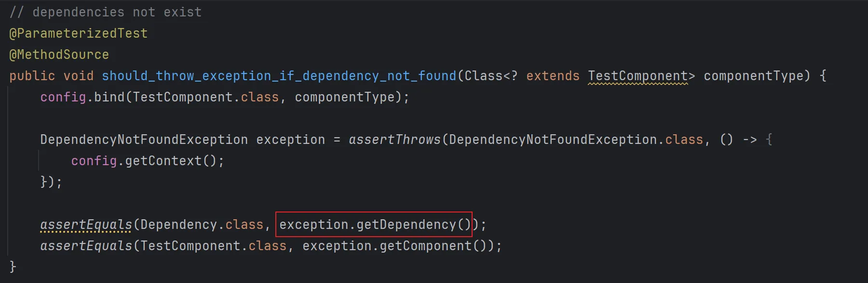The width and height of the screenshot is (868, 283).
Task: Click the DependencyNotFoundException variable type declaration
Action: (x=144, y=140)
